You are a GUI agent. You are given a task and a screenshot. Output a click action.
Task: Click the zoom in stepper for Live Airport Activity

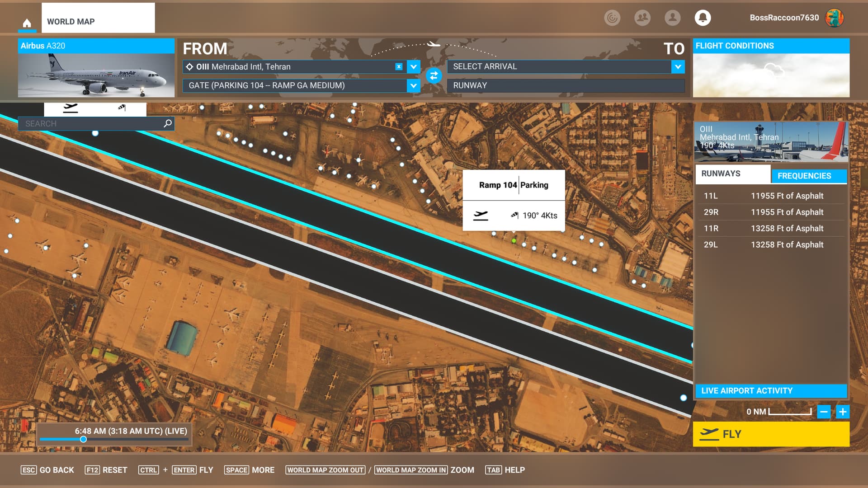(x=843, y=412)
